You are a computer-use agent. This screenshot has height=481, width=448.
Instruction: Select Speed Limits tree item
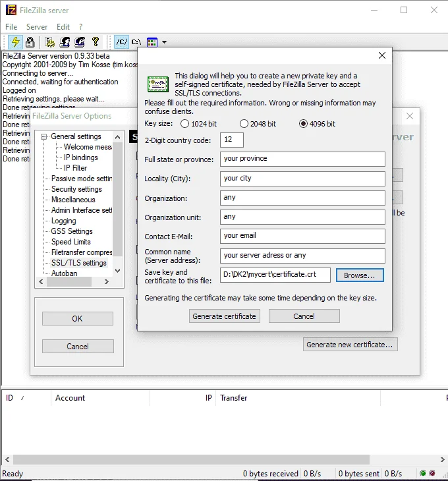click(x=71, y=242)
